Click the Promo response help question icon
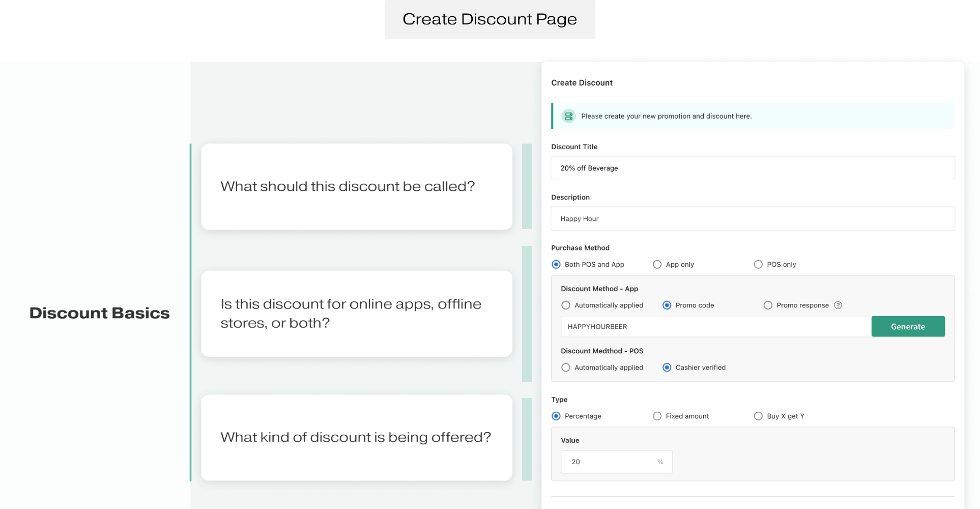The width and height of the screenshot is (980, 509). coord(838,305)
